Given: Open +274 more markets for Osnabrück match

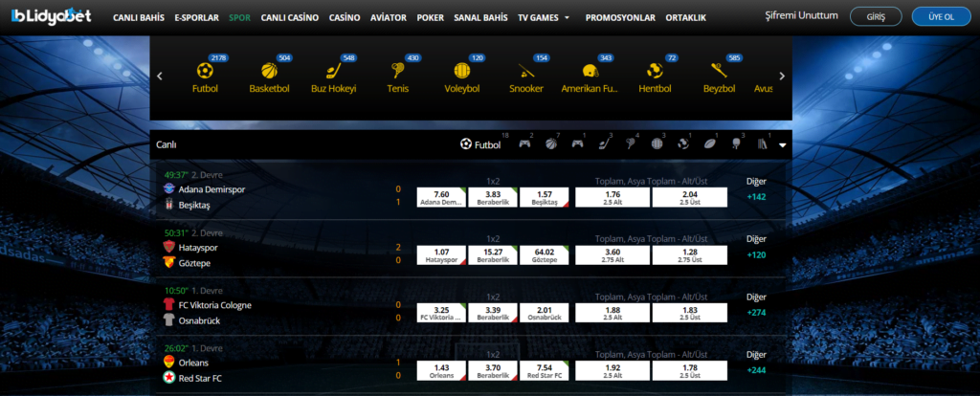Looking at the screenshot, I should 756,312.
